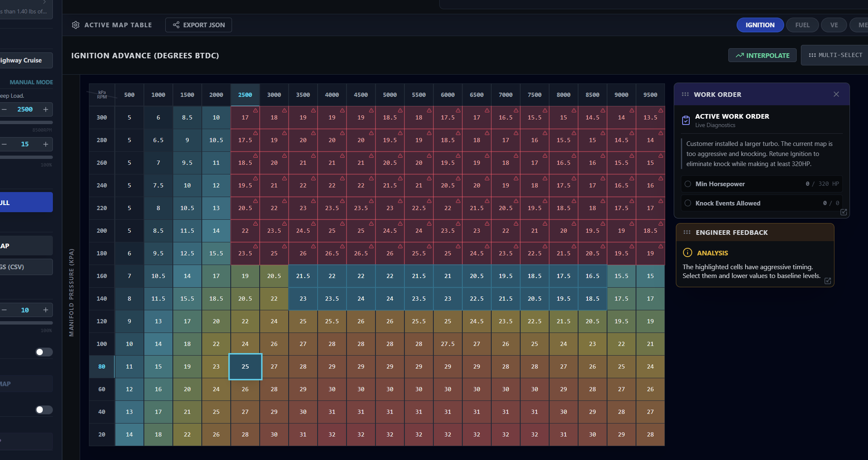Pop out the Work Order panel
This screenshot has width=868, height=460.
pos(844,212)
